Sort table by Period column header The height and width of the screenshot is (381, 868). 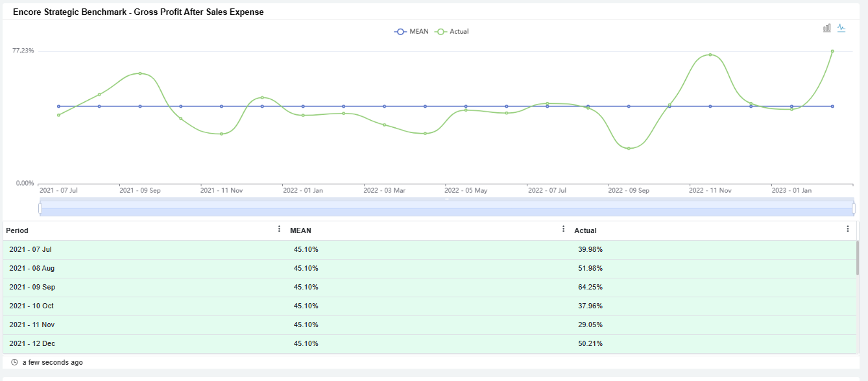tap(18, 230)
